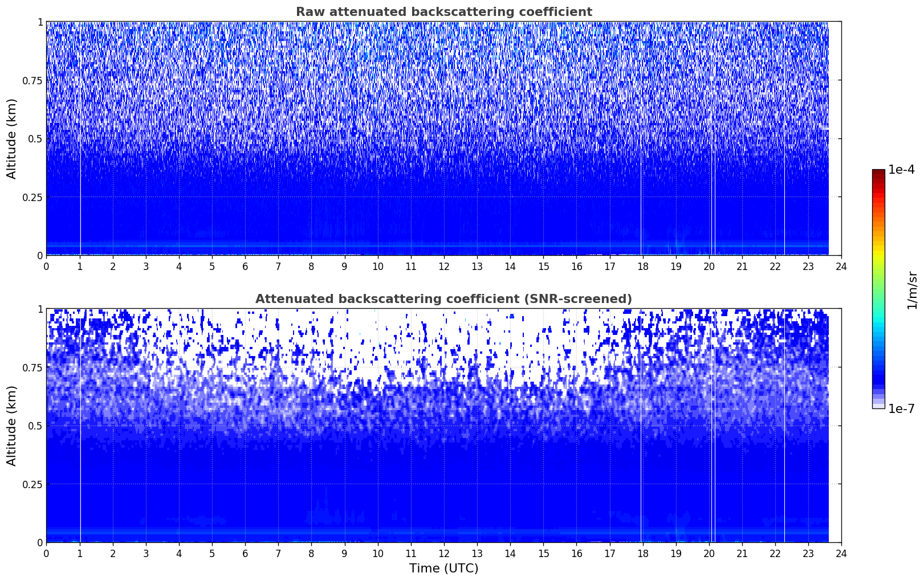Click the 0.75 altitude tick on top plot
Screen dimensions: 924x581
[33, 80]
